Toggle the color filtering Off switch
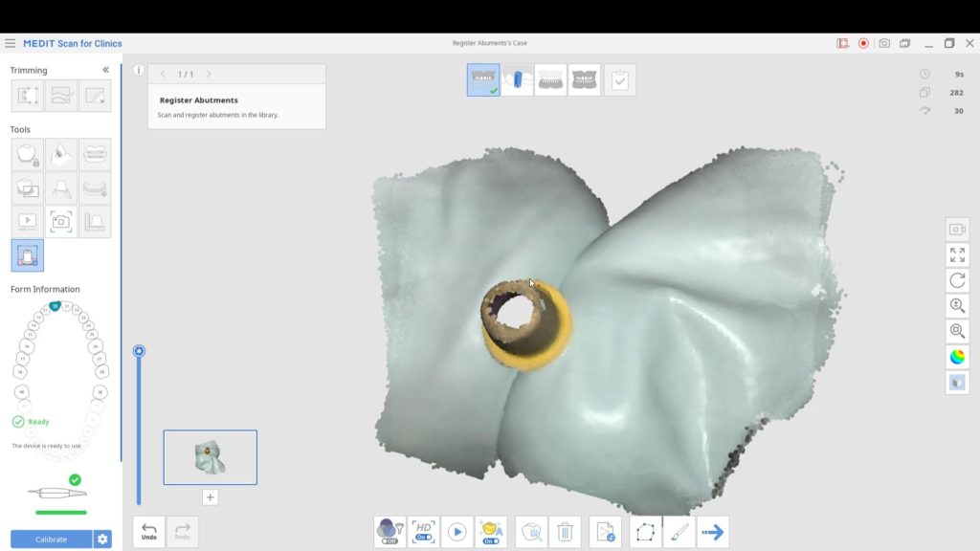 click(x=390, y=532)
